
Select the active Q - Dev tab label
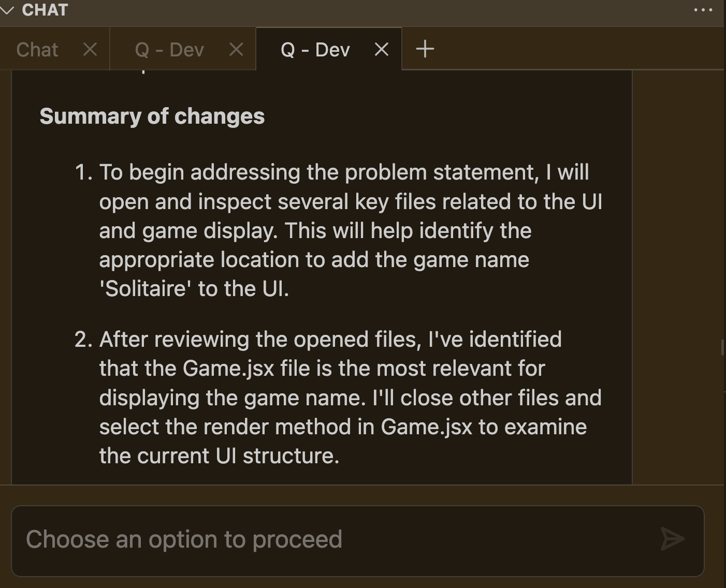pos(315,49)
